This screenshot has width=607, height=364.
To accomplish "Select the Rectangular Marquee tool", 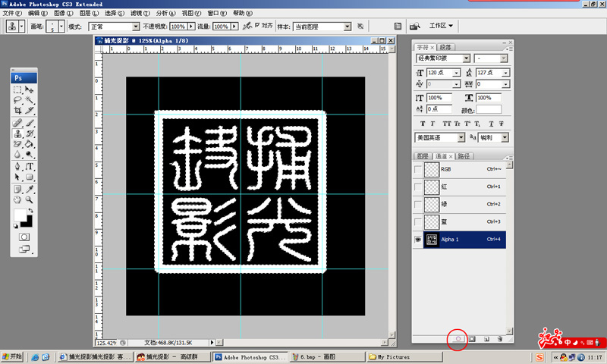I will (x=17, y=89).
